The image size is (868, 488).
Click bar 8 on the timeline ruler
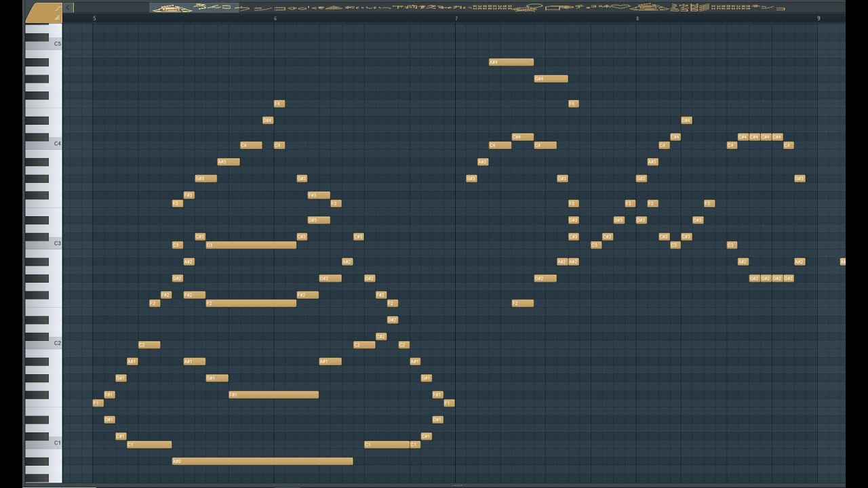tap(637, 18)
